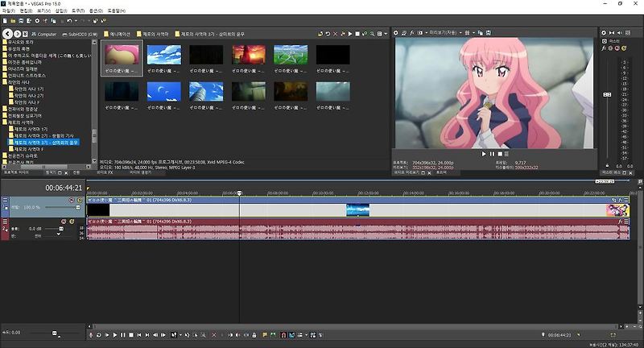Mute the master bus

[x=617, y=48]
